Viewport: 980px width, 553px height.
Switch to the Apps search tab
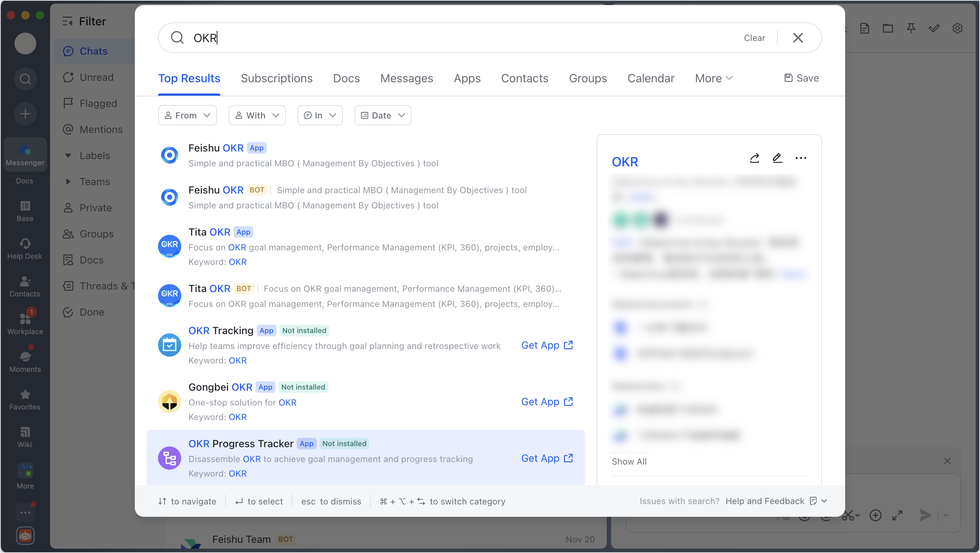pos(467,78)
